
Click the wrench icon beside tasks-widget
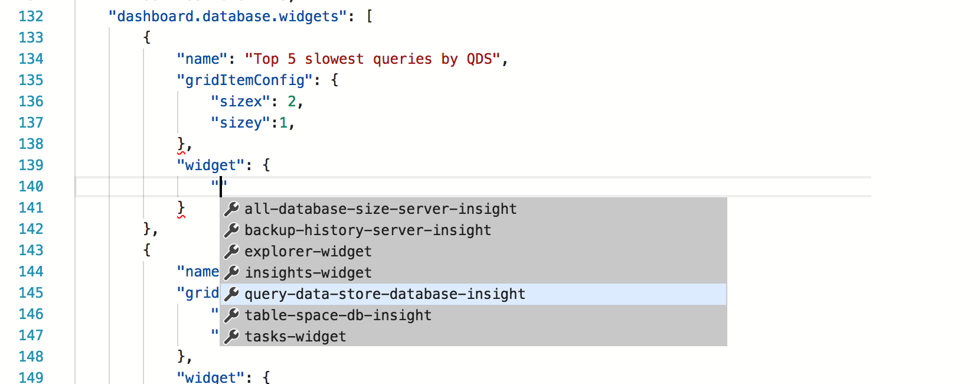tap(232, 337)
